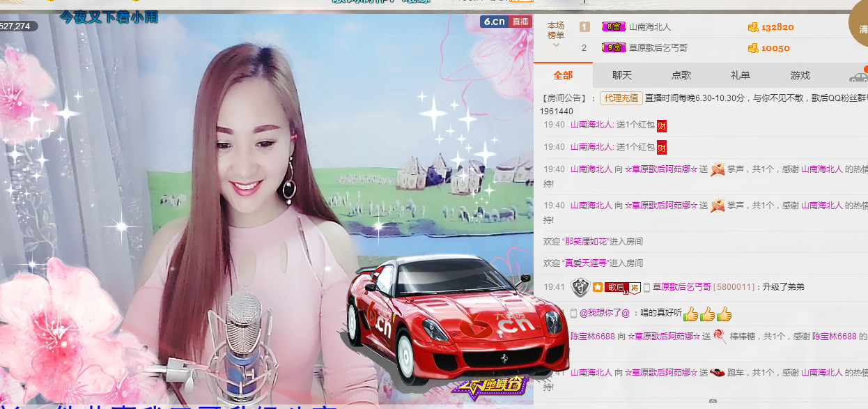Click mobile phone icon before 草原歌后乞丐哥
The image size is (868, 409).
(646, 287)
